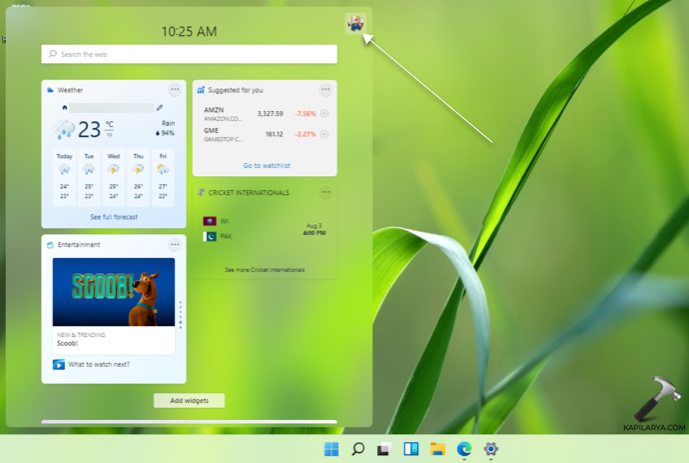Click the pencil icon to edit weather location
The image size is (689, 463).
(x=159, y=108)
